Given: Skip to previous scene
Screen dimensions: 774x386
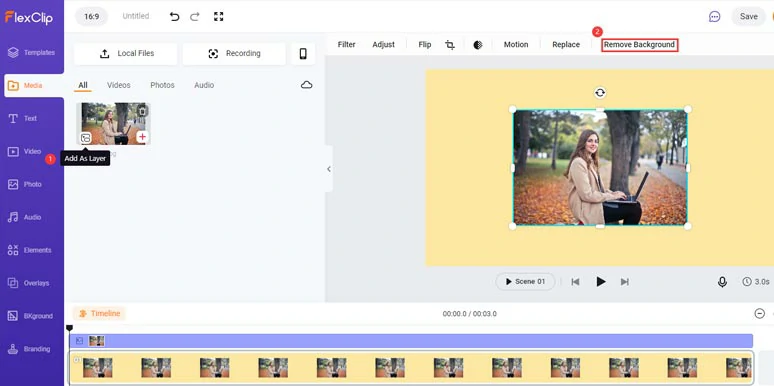Looking at the screenshot, I should pyautogui.click(x=575, y=282).
